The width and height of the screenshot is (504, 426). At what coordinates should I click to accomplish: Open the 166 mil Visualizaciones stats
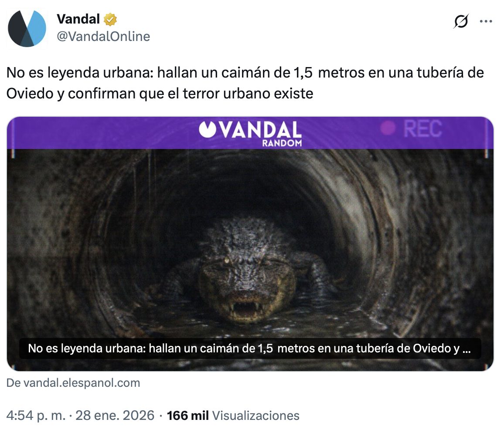pos(233,416)
